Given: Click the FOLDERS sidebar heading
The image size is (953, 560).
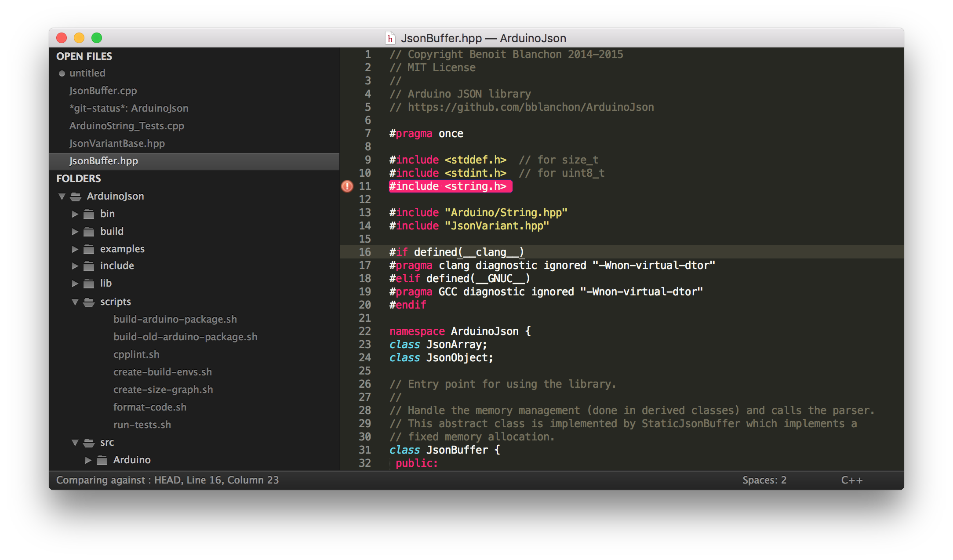Looking at the screenshot, I should point(79,178).
